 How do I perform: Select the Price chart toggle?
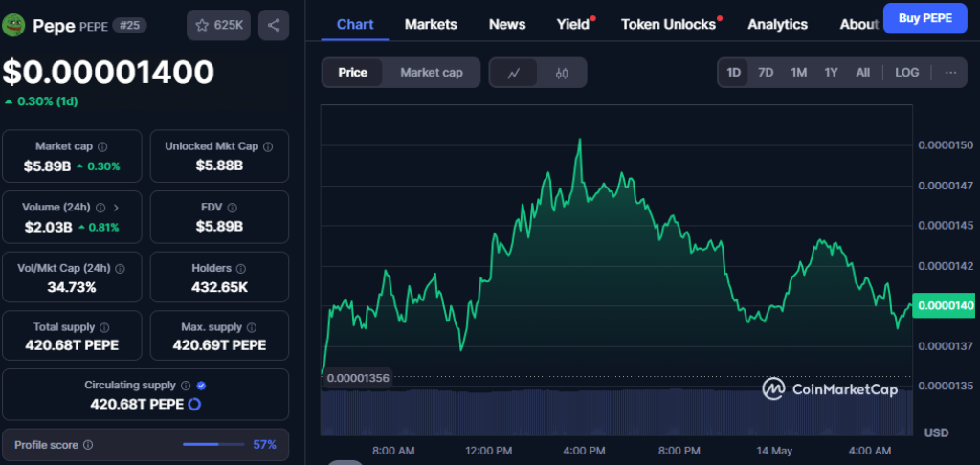pyautogui.click(x=352, y=73)
